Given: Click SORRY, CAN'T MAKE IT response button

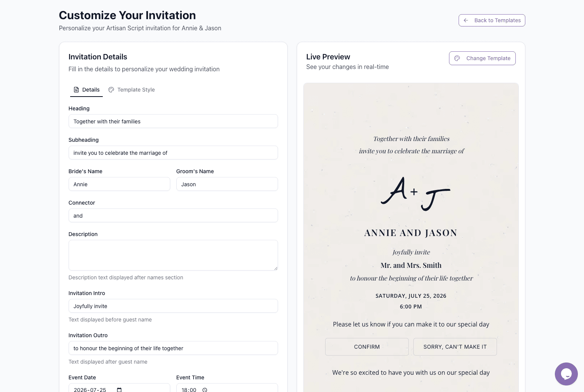Looking at the screenshot, I should coord(455,347).
